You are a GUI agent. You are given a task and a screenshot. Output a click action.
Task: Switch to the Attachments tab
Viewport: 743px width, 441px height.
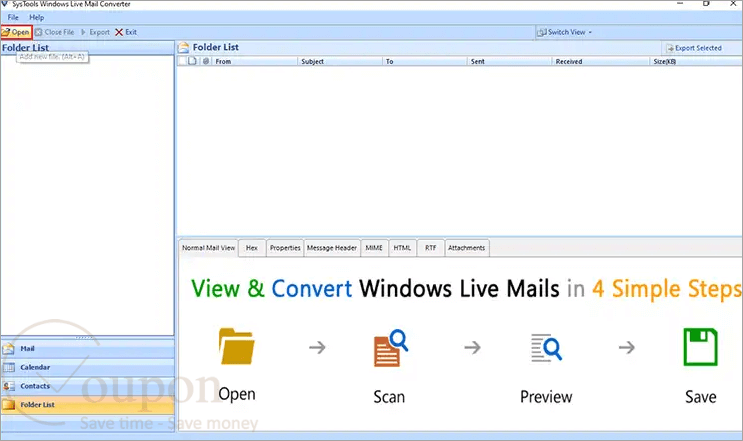(467, 248)
